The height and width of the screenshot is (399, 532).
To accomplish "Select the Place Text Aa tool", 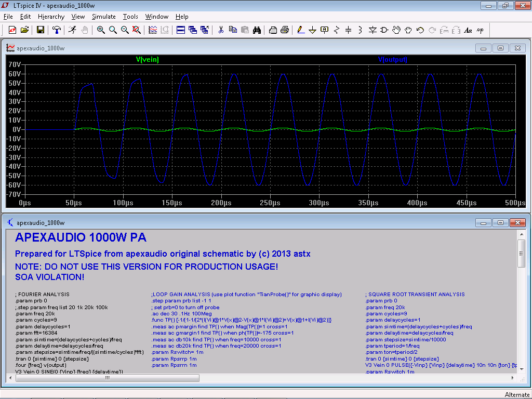I will coord(468,30).
